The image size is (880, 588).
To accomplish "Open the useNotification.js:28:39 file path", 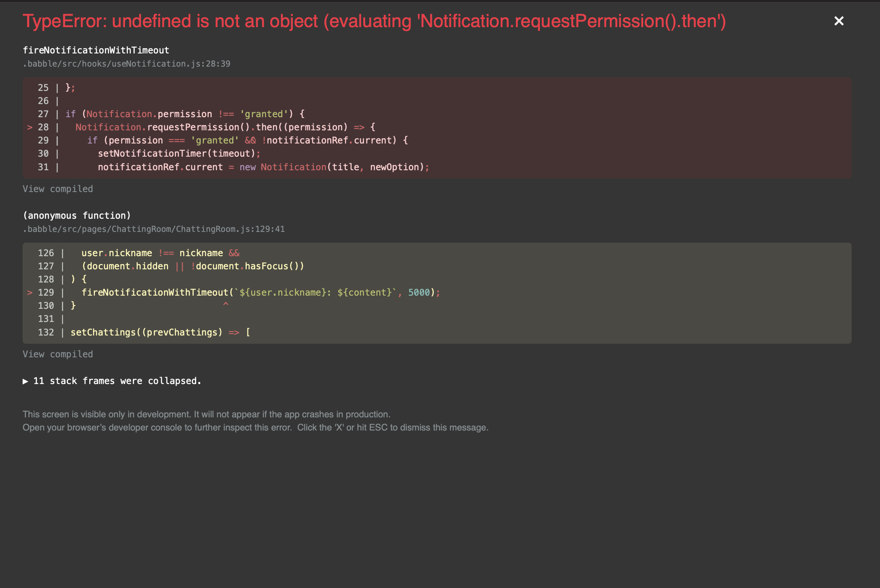I will pos(126,64).
